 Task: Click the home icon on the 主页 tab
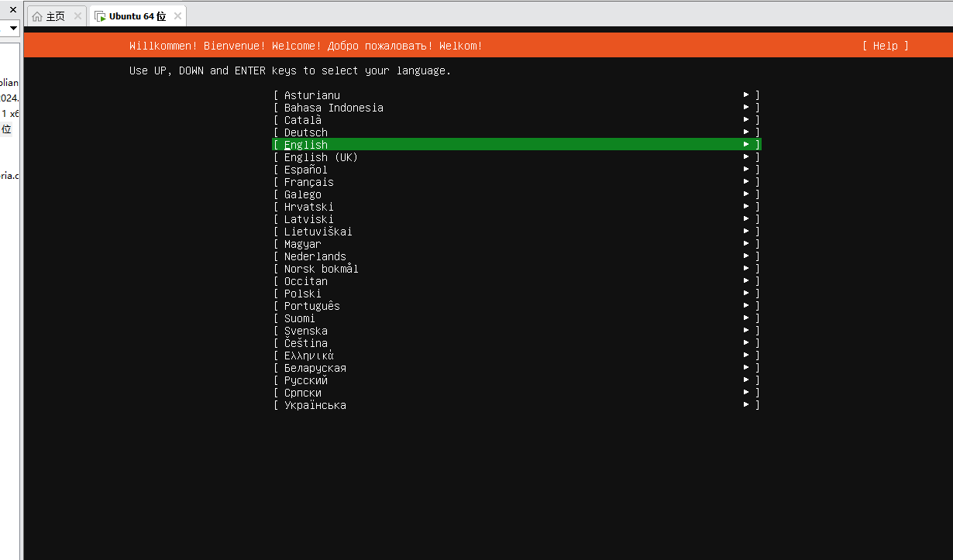click(x=37, y=15)
